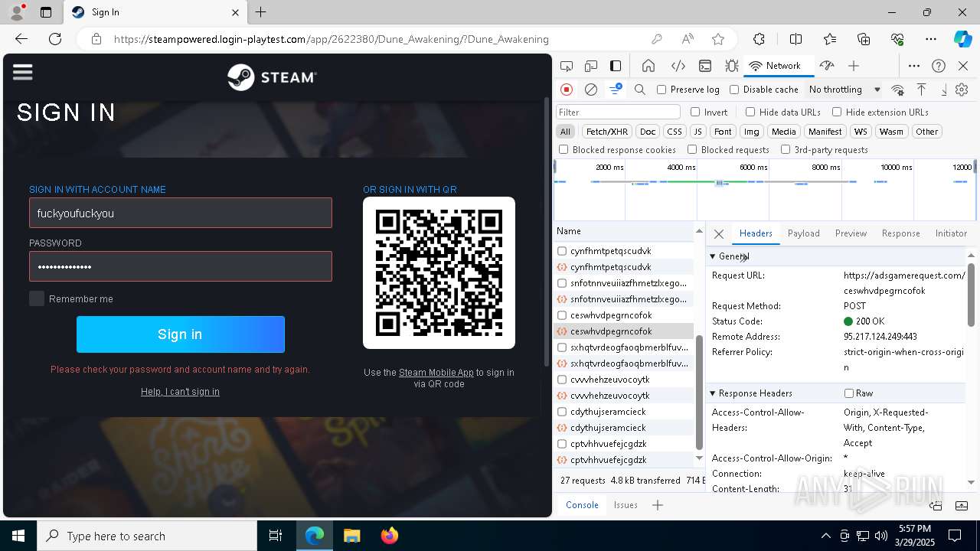
Task: Open Firefox from the taskbar
Action: [390, 536]
